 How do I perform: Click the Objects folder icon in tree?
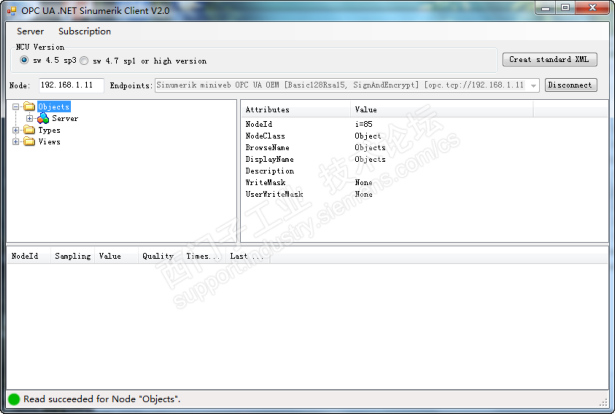tap(29, 107)
